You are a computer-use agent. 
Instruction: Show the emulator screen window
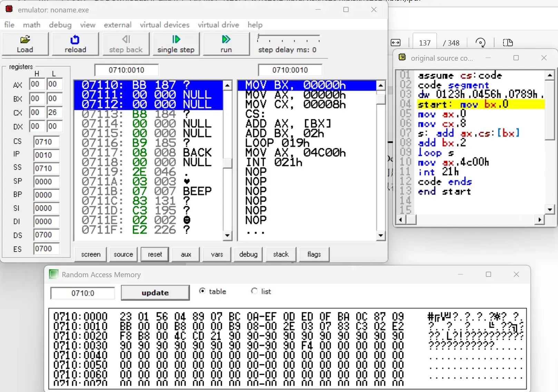click(x=91, y=254)
